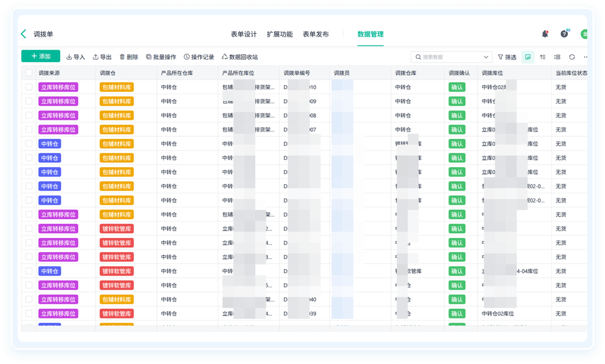Toggle the highlighted green view icon
The image size is (605, 364).
click(x=528, y=57)
